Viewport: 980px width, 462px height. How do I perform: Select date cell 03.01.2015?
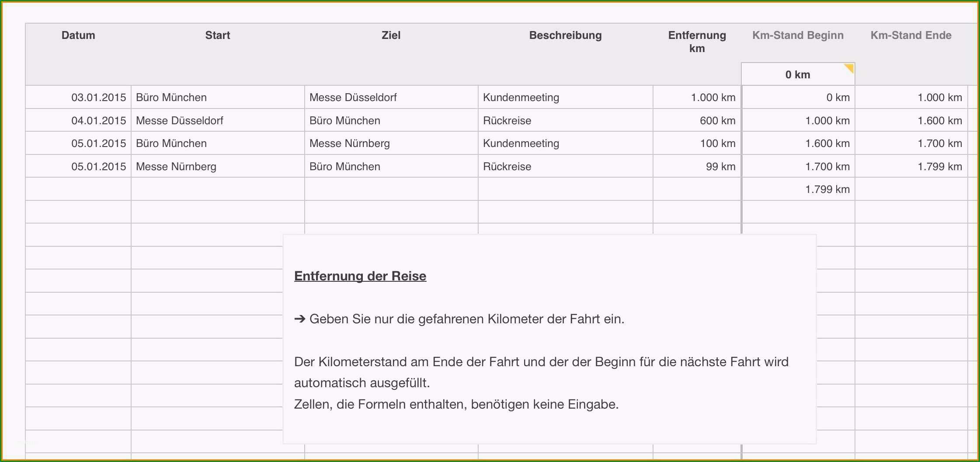click(x=78, y=97)
